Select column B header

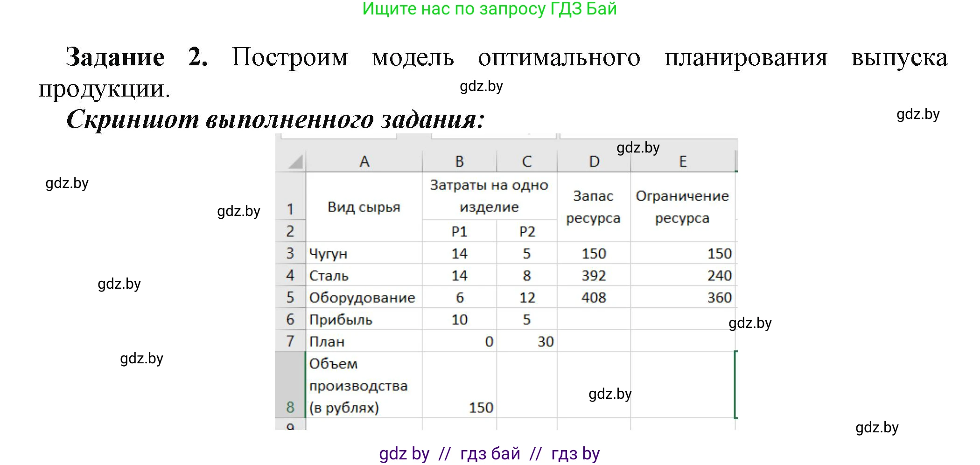coord(460,161)
